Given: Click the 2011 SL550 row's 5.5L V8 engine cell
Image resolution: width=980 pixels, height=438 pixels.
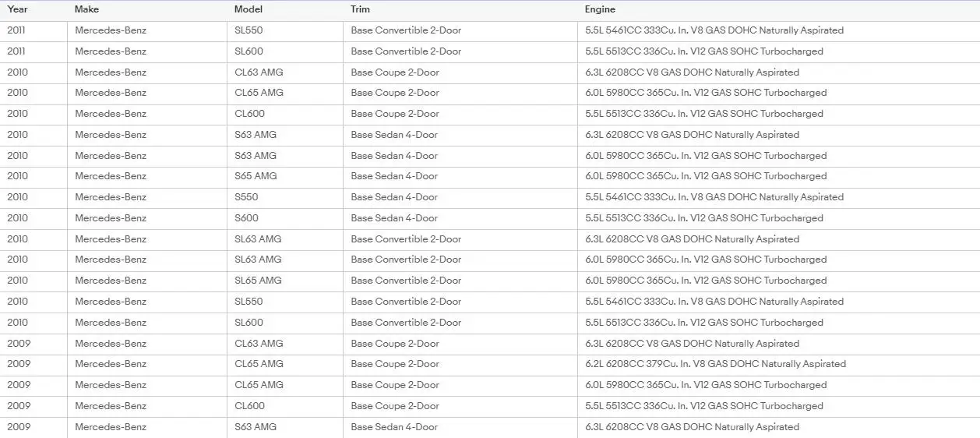Looking at the screenshot, I should click(x=779, y=31).
